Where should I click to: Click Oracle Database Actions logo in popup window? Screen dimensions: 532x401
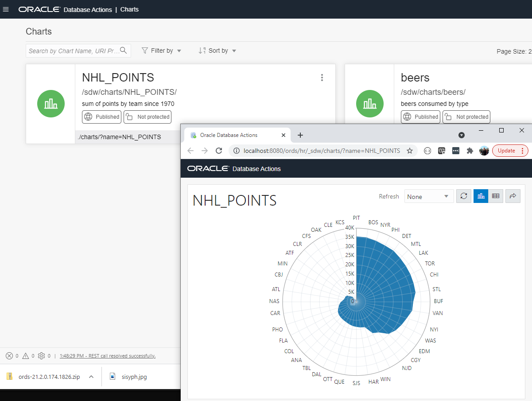[234, 168]
